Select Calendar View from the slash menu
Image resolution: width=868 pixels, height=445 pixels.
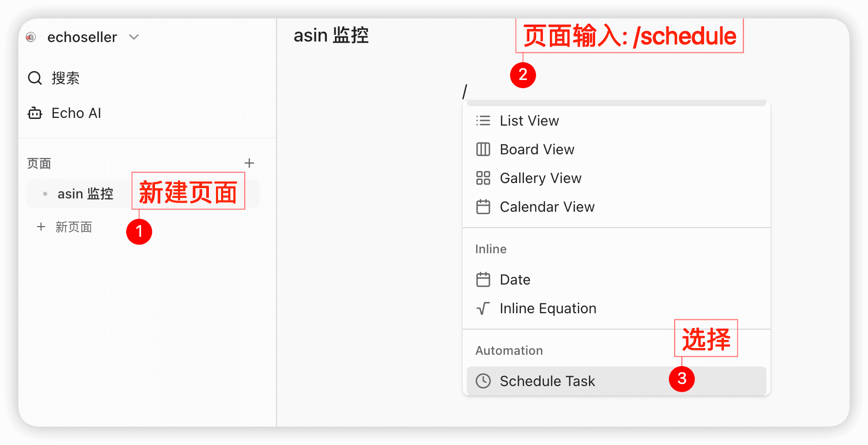point(547,207)
